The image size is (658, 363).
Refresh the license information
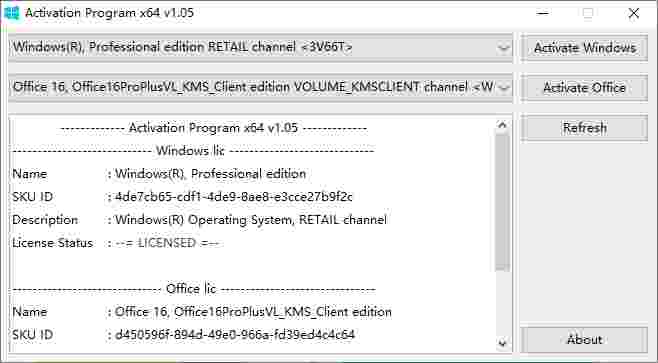584,128
